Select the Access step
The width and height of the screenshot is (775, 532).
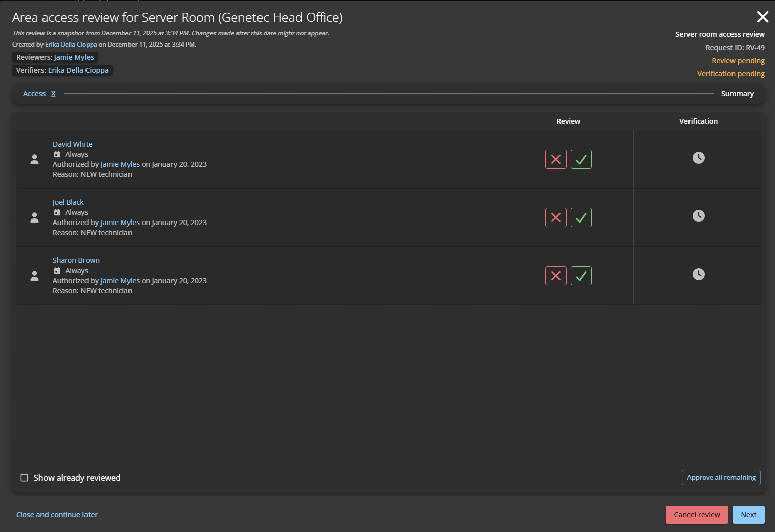34,93
